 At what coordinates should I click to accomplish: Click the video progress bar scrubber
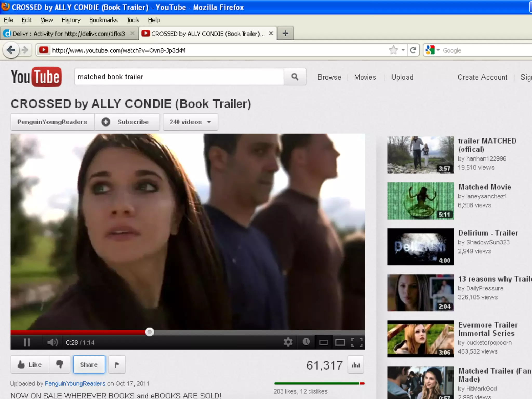tap(149, 332)
